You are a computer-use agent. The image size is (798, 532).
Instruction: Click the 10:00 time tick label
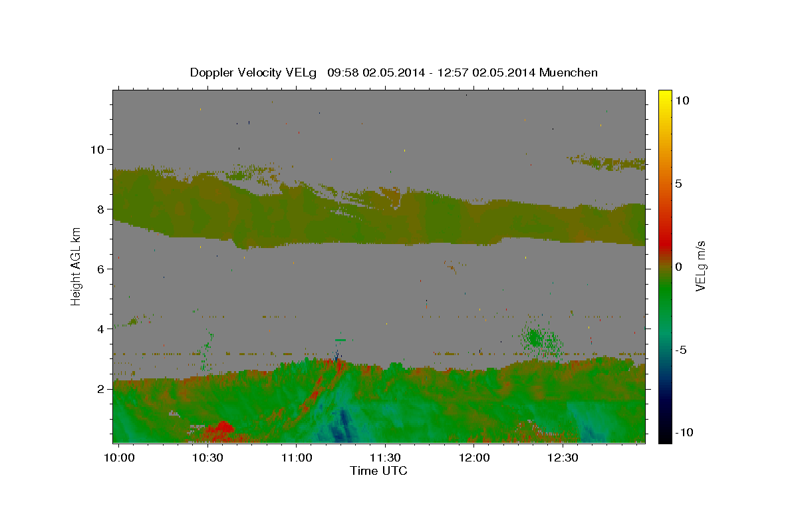[x=120, y=458]
